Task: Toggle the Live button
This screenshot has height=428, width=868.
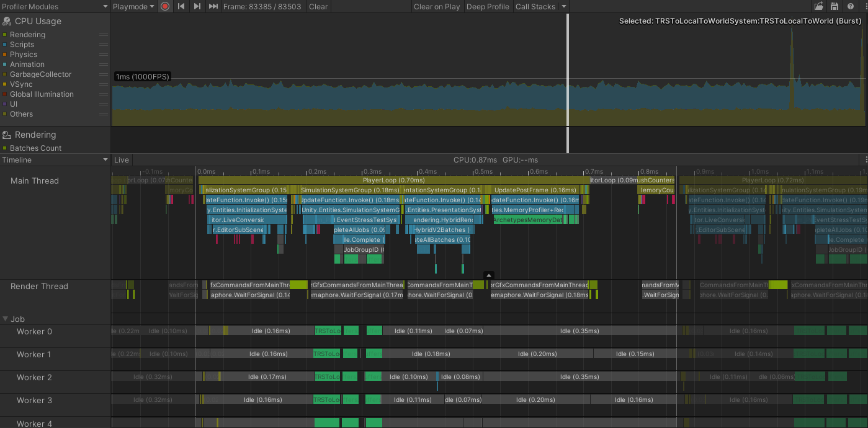Action: tap(122, 160)
